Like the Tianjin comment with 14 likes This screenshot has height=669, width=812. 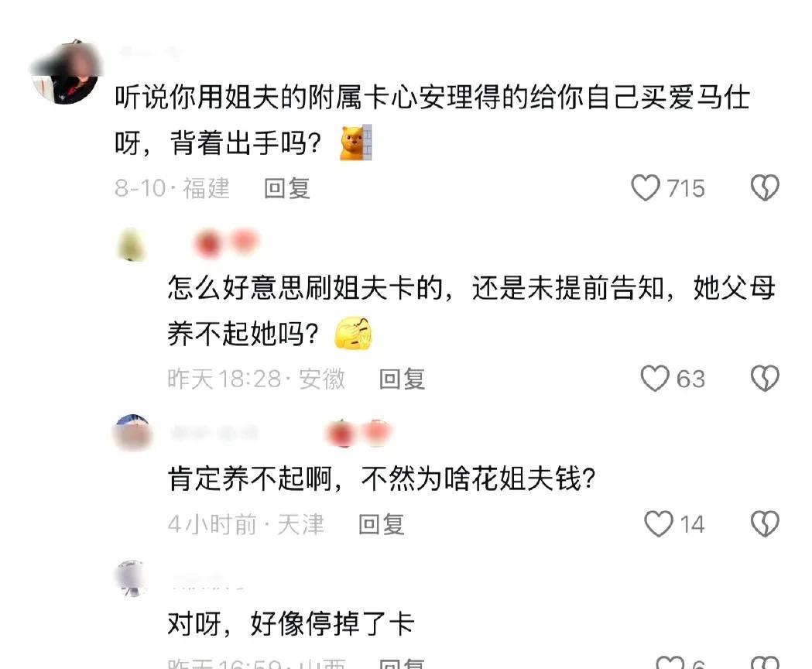[658, 524]
